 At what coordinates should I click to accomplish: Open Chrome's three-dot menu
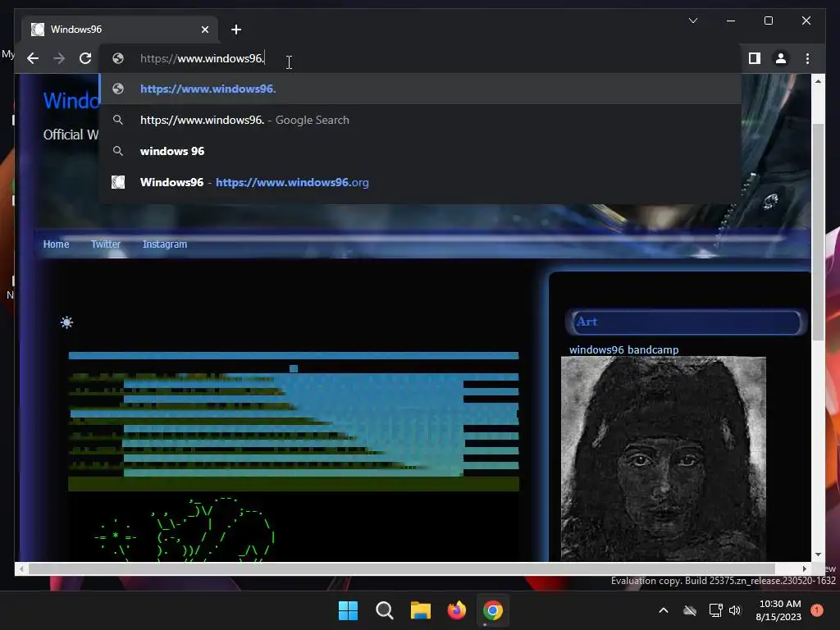[x=807, y=58]
